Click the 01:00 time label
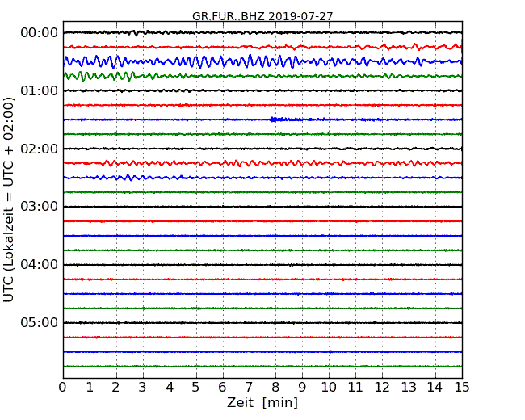Screen dimensions: 525x420 40,90
